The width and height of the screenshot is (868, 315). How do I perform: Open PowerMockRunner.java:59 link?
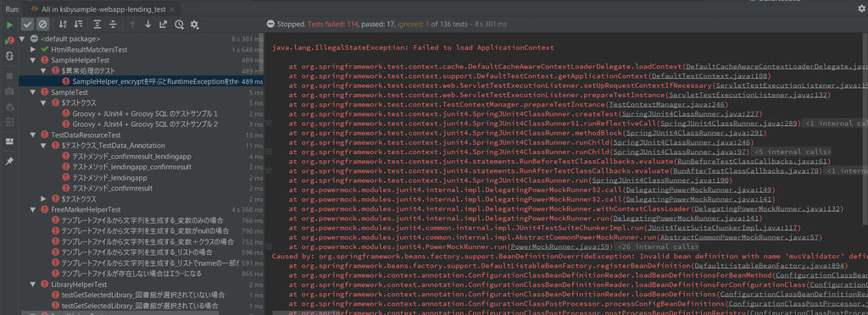[559, 246]
